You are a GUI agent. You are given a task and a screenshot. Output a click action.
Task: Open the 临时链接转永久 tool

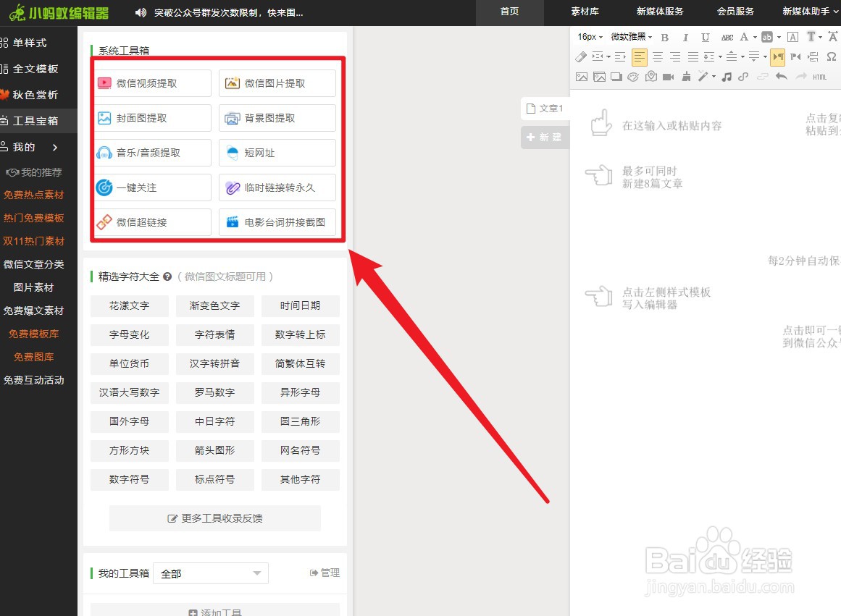coord(277,187)
